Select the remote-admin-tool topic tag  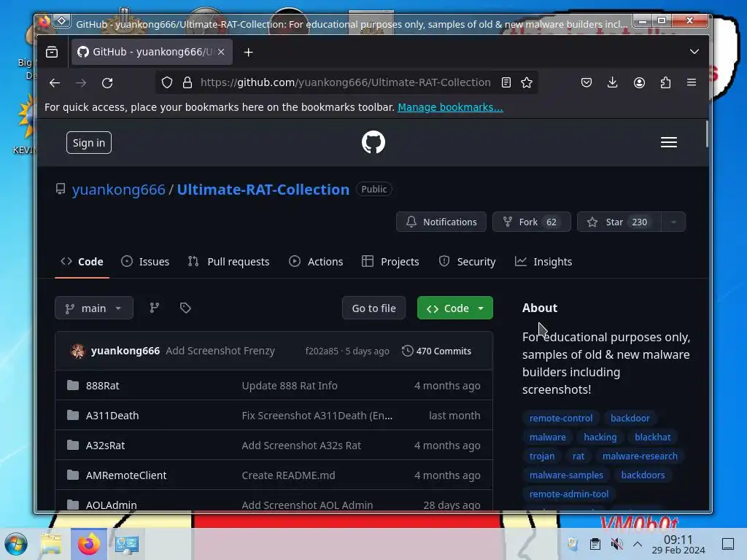[569, 494]
